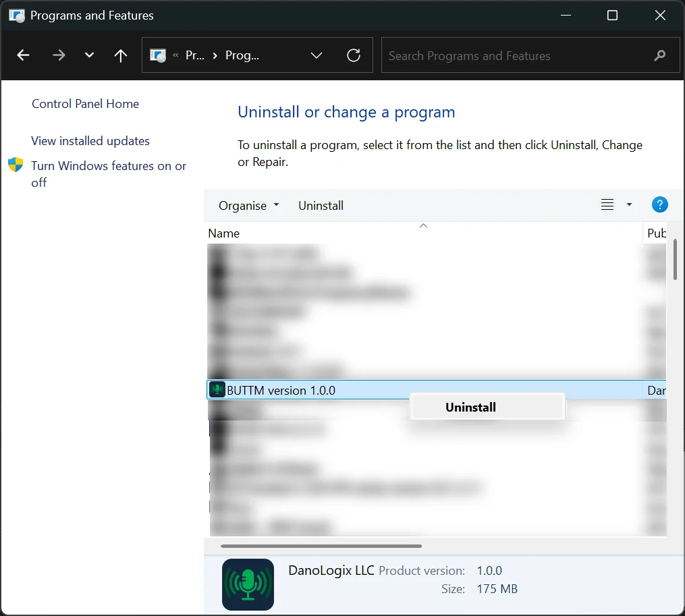This screenshot has width=685, height=616.
Task: Change view using the list view icon
Action: click(x=607, y=204)
